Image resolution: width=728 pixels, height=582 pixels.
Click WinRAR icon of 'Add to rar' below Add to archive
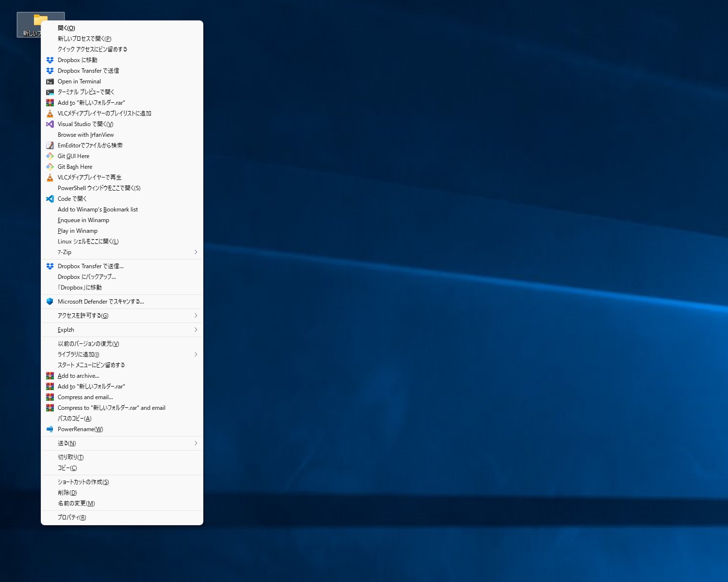pyautogui.click(x=50, y=387)
